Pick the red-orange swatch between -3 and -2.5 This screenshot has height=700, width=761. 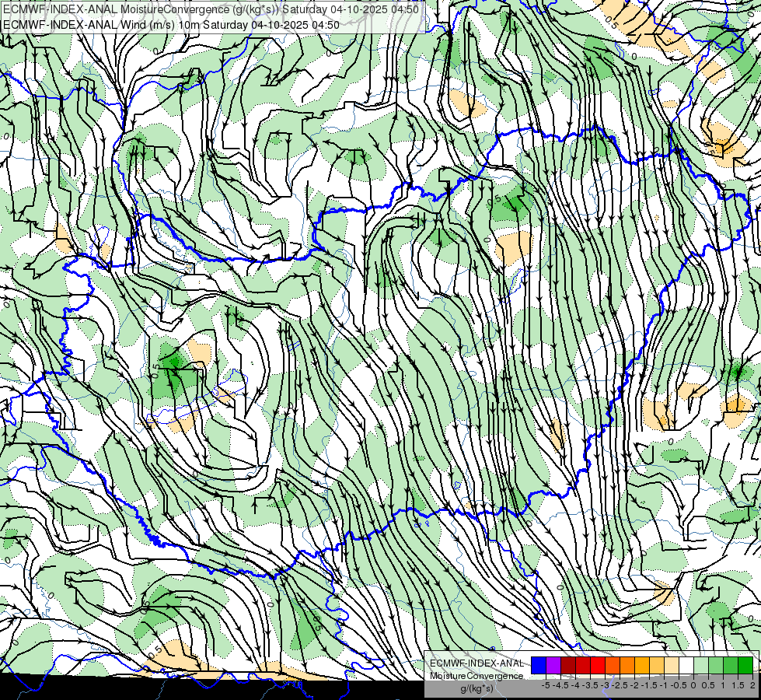[x=613, y=665]
